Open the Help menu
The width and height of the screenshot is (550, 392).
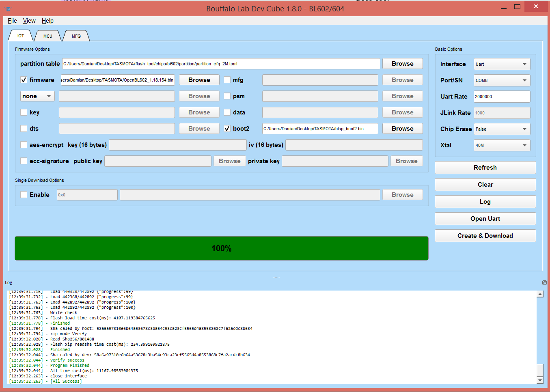pos(47,21)
